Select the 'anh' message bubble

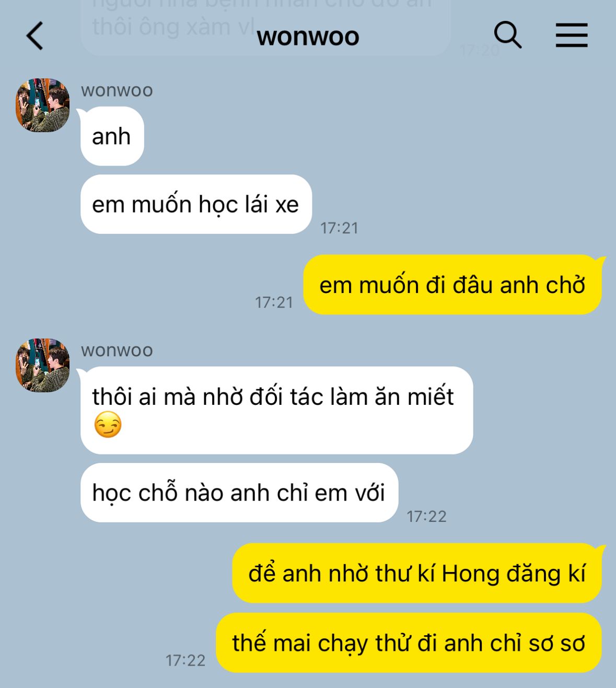(112, 136)
